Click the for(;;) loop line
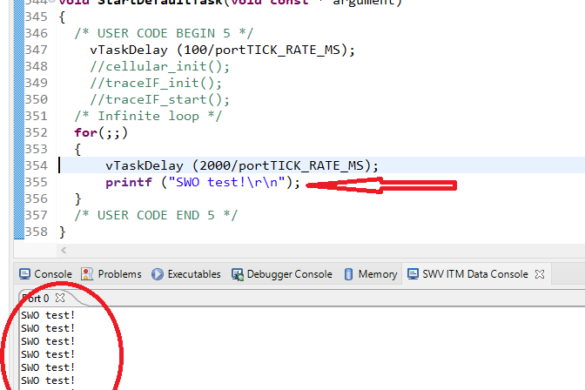Image resolution: width=585 pixels, height=390 pixels. 101,132
